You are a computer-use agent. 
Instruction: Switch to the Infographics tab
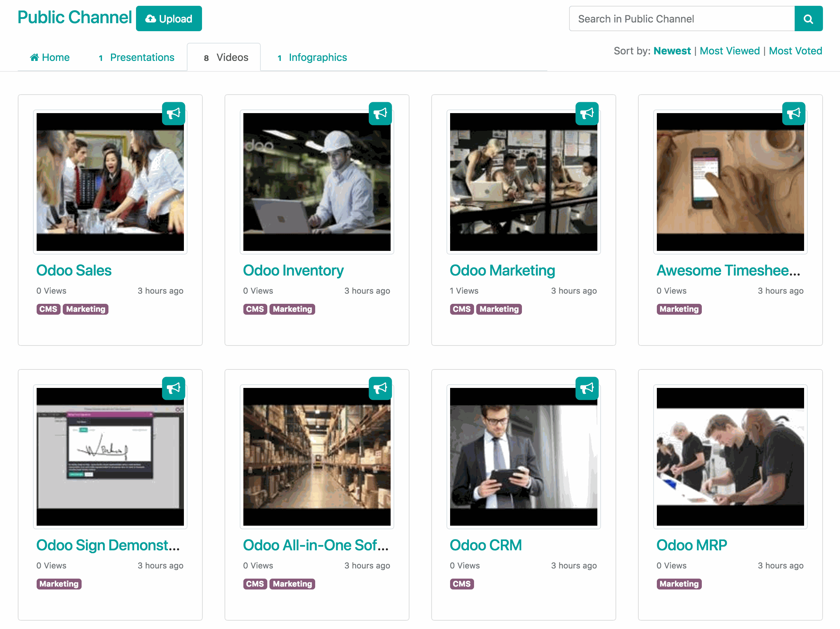[x=317, y=58]
